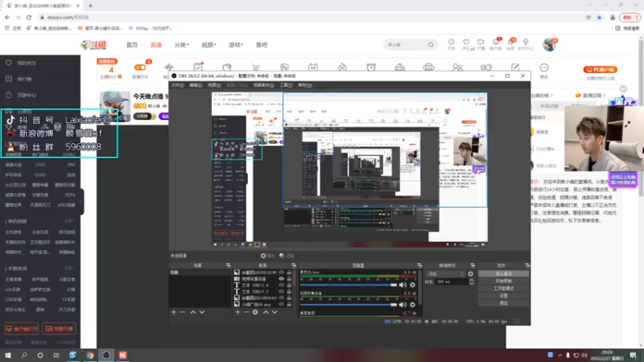
Task: Mute the first mixer channel speaker
Action: click(x=402, y=285)
